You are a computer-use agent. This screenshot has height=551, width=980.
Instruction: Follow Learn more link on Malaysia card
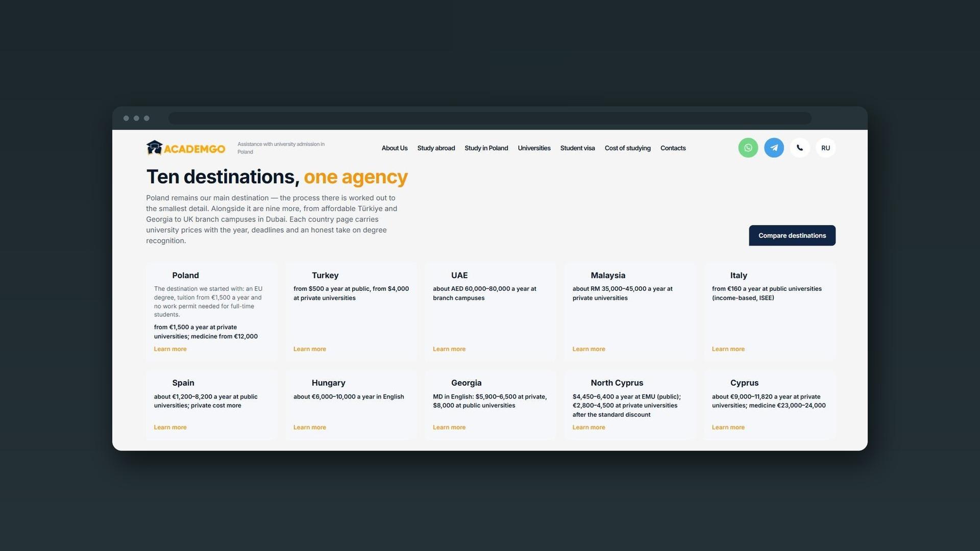(589, 349)
